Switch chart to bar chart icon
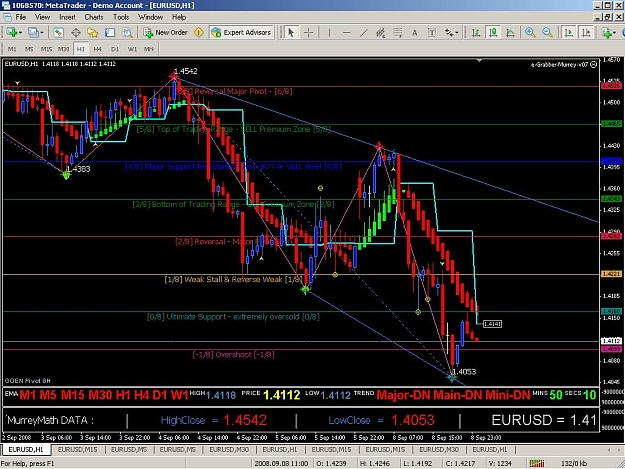Viewport: 625px width, 469px height. pos(476,32)
